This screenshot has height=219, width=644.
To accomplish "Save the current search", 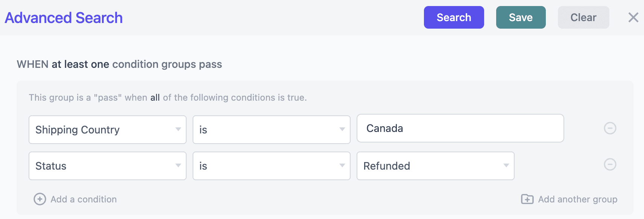I will coord(521,17).
